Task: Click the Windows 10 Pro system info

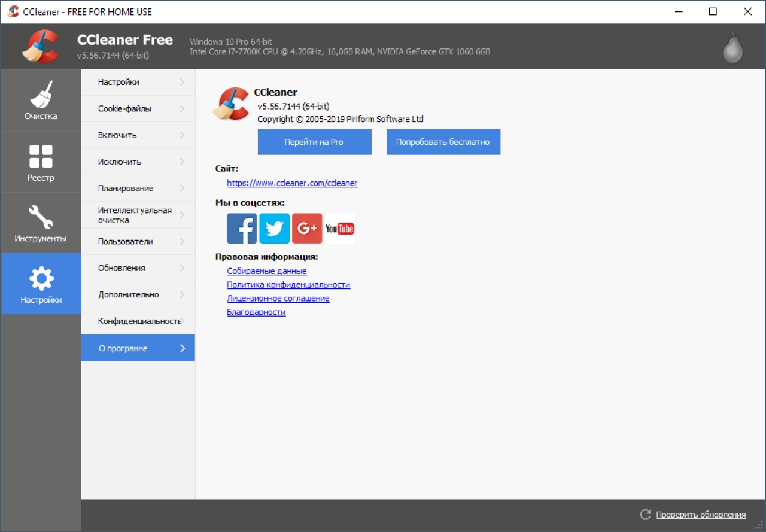Action: pos(231,42)
